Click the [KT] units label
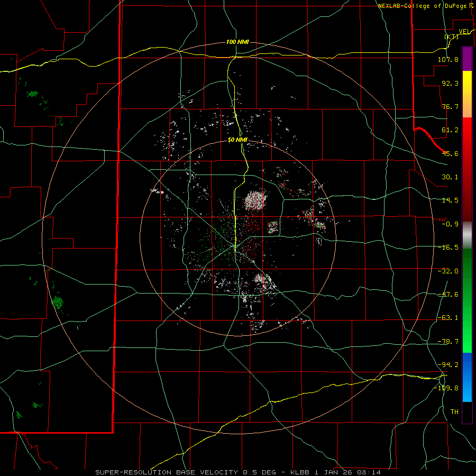 452,36
